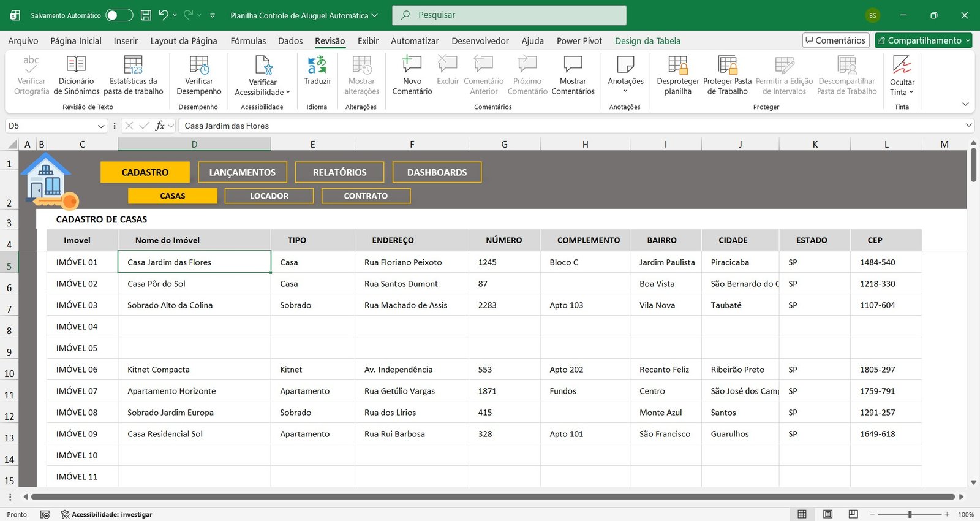Image resolution: width=980 pixels, height=521 pixels.
Task: Switch to the Fórmulas tab
Action: pyautogui.click(x=248, y=41)
